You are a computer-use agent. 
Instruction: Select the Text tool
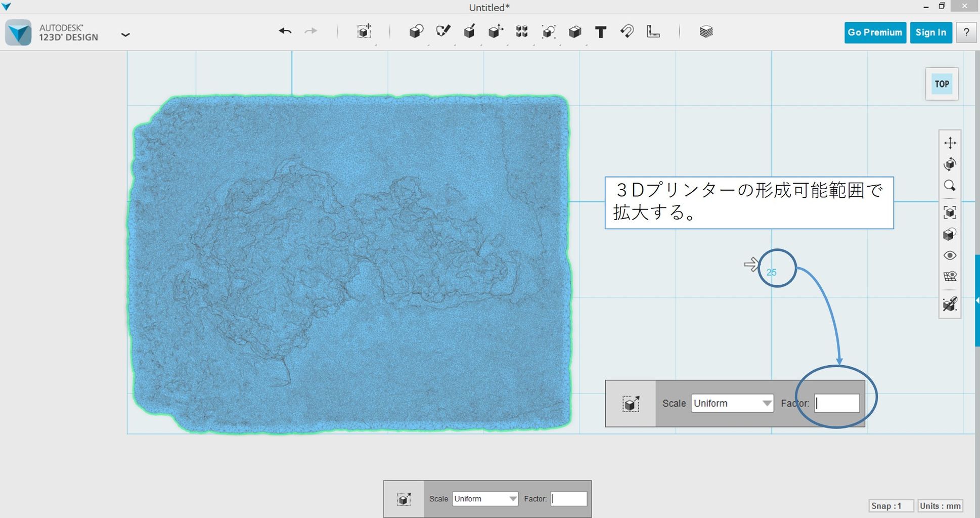[x=601, y=32]
